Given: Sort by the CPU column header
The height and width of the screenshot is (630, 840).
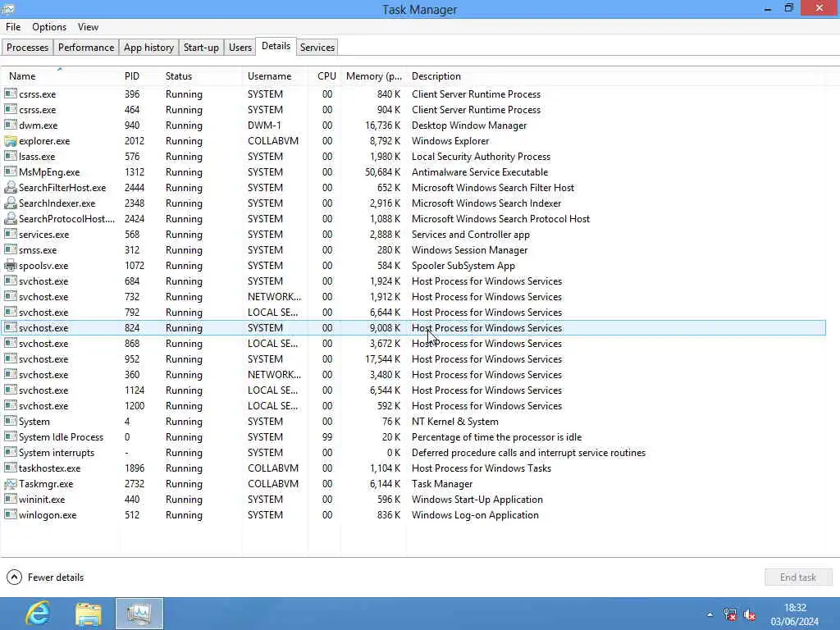Looking at the screenshot, I should point(325,76).
